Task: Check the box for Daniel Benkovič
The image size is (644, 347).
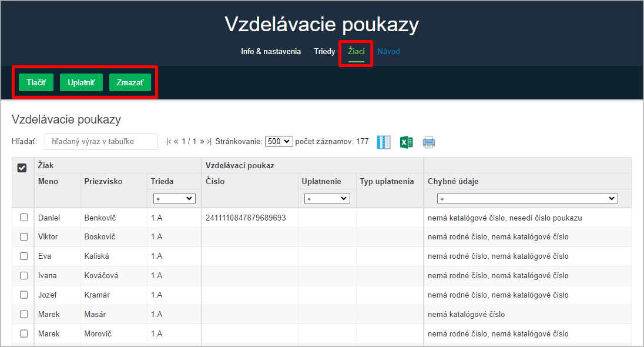Action: 24,218
